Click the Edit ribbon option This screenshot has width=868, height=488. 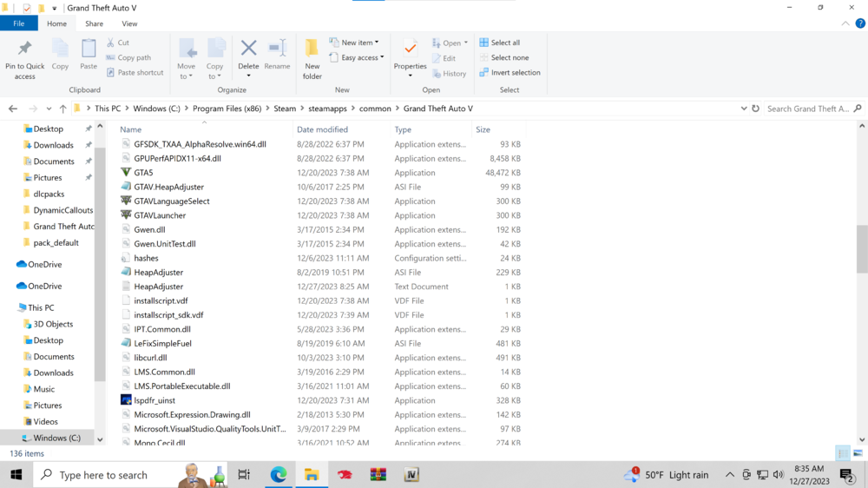pyautogui.click(x=444, y=58)
